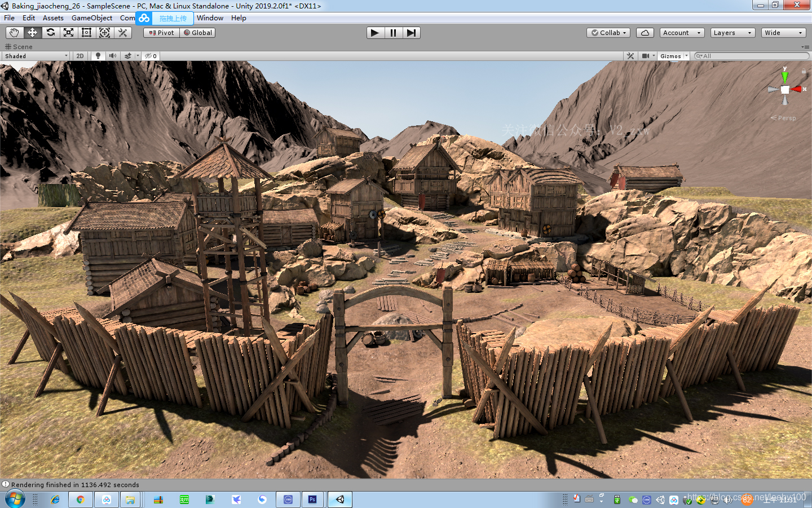Screen dimensions: 812x508
Task: Open the Windows Start menu
Action: (x=15, y=499)
